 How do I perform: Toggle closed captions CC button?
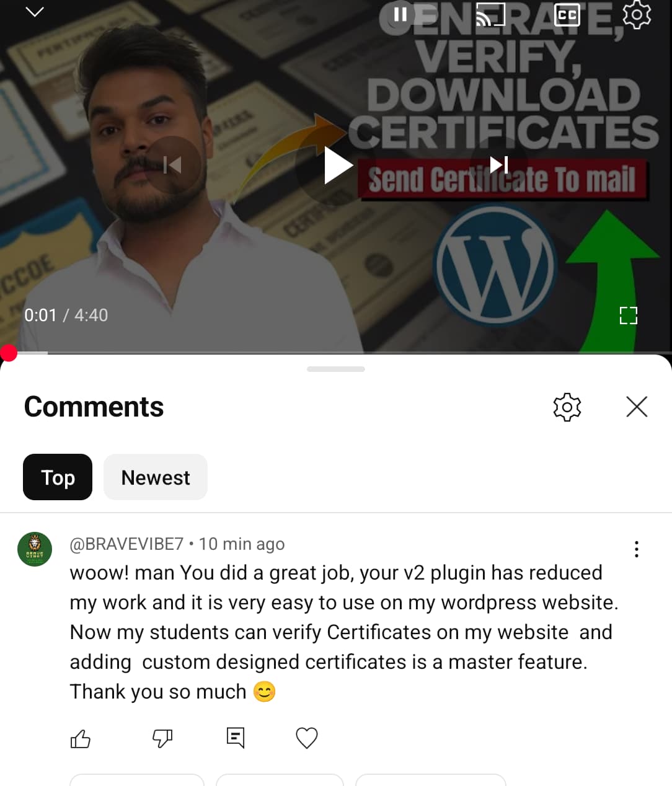tap(567, 15)
